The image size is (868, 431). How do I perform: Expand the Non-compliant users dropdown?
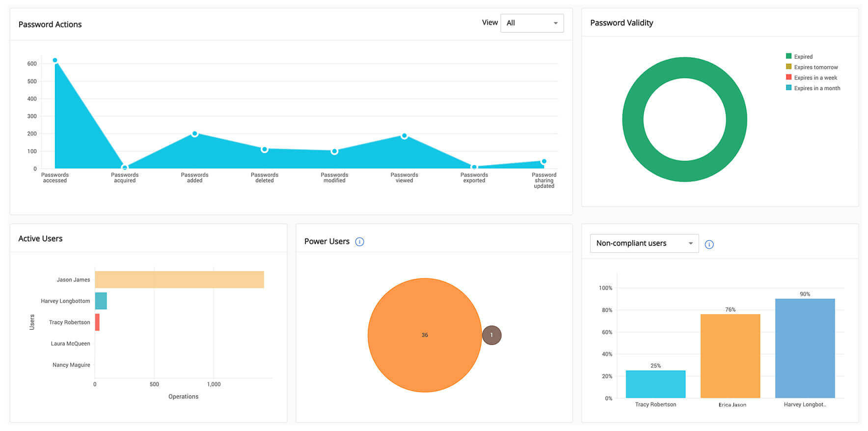(644, 243)
